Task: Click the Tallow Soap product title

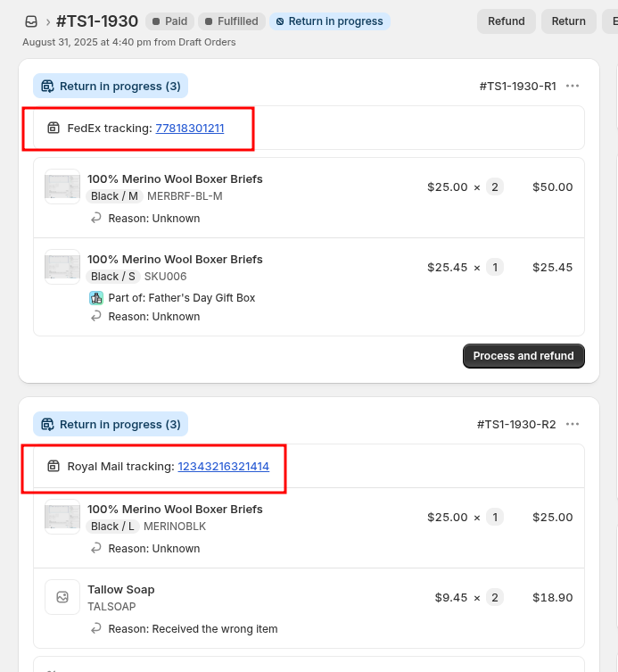Action: point(121,589)
